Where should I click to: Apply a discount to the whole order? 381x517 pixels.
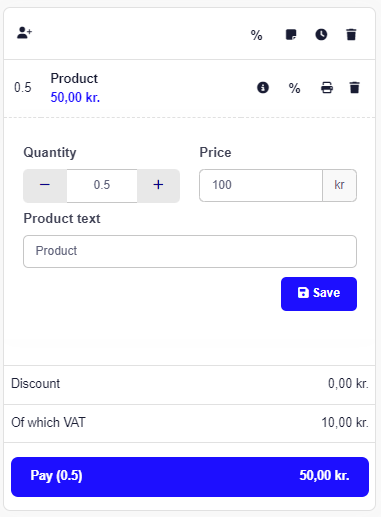(x=256, y=35)
